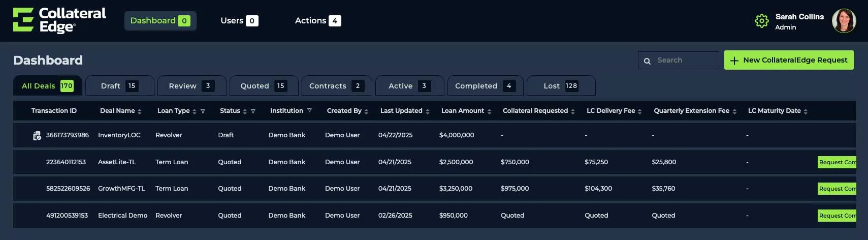Image resolution: width=868 pixels, height=240 pixels.
Task: Click the 02/26/2025 last updated date
Action: point(395,216)
